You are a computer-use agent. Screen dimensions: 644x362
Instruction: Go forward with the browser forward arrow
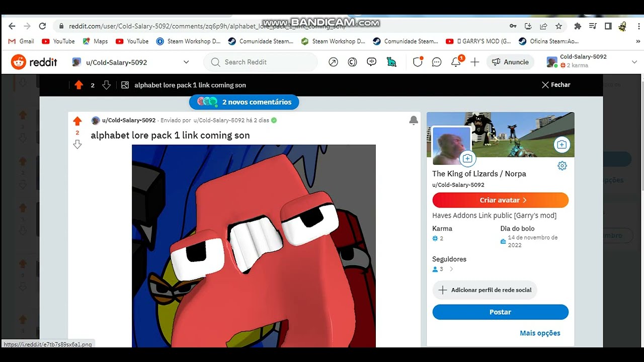27,26
